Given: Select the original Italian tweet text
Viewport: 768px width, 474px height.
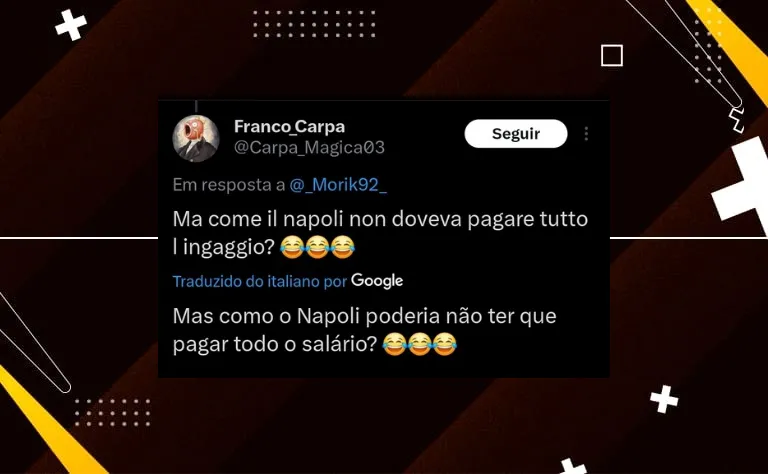Looking at the screenshot, I should (x=380, y=233).
